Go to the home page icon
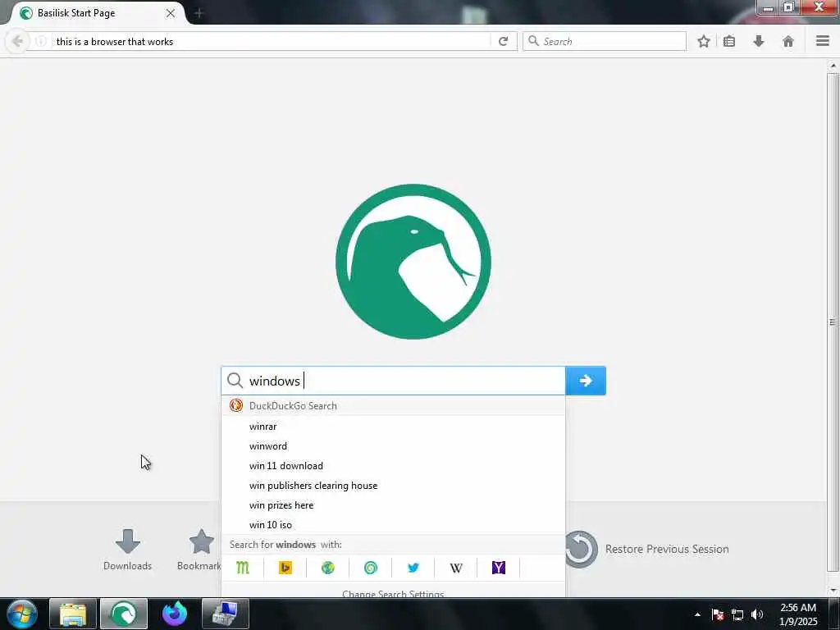 coord(788,41)
